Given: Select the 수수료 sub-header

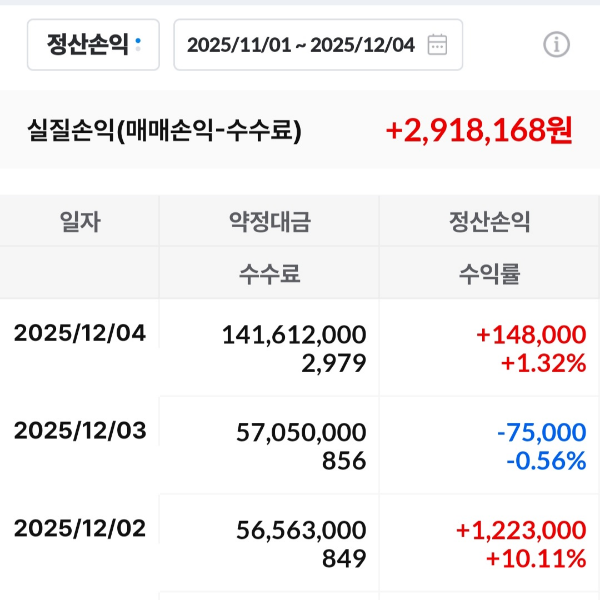Looking at the screenshot, I should point(270,273).
